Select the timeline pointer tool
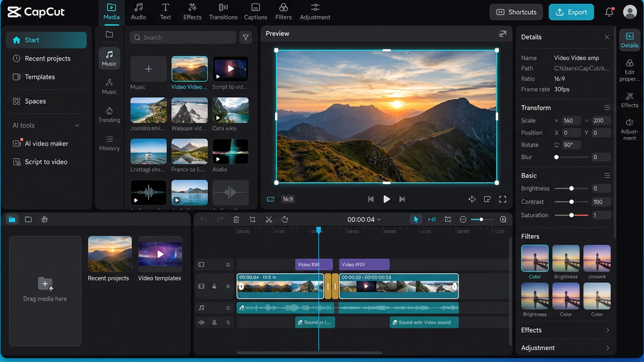Image resolution: width=644 pixels, height=362 pixels. pos(415,220)
